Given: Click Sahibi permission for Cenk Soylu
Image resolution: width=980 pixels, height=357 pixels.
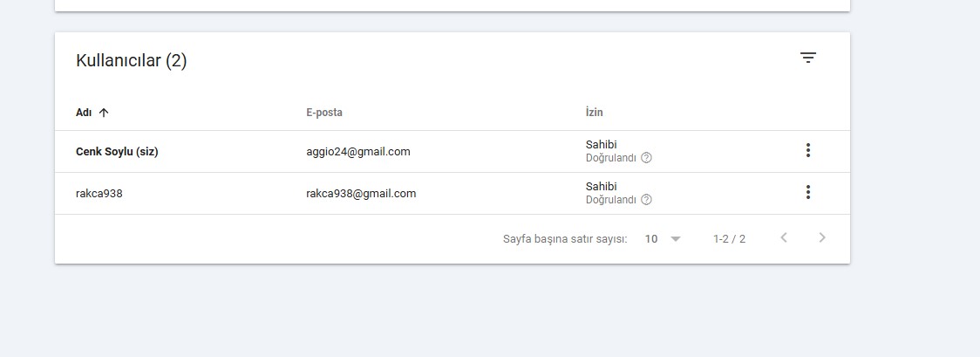Looking at the screenshot, I should [602, 144].
